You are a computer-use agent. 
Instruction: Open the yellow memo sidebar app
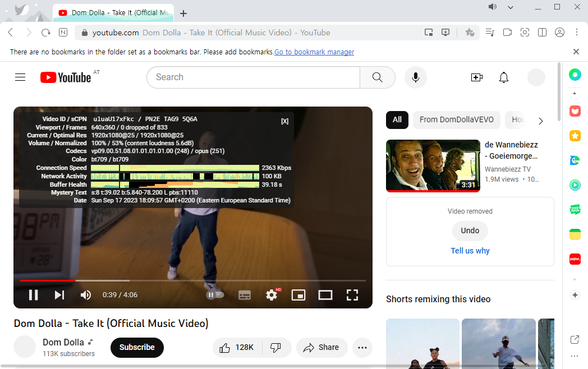(x=575, y=234)
